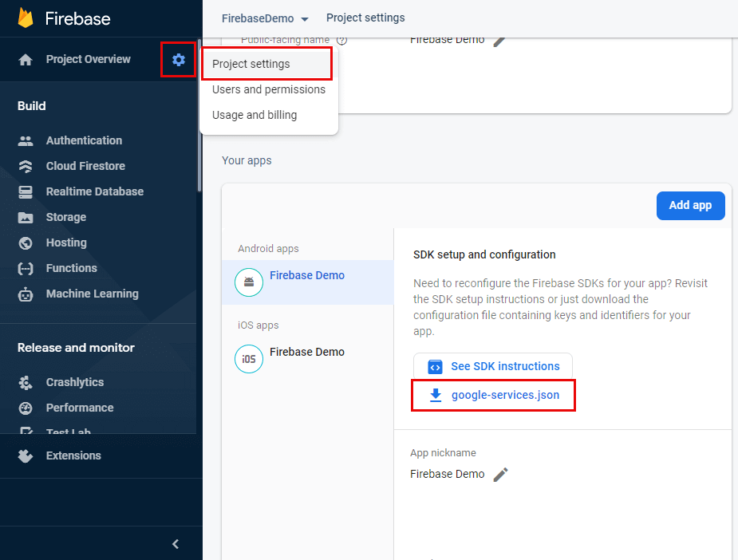
Task: Click the Cloud Firestore icon
Action: (26, 166)
